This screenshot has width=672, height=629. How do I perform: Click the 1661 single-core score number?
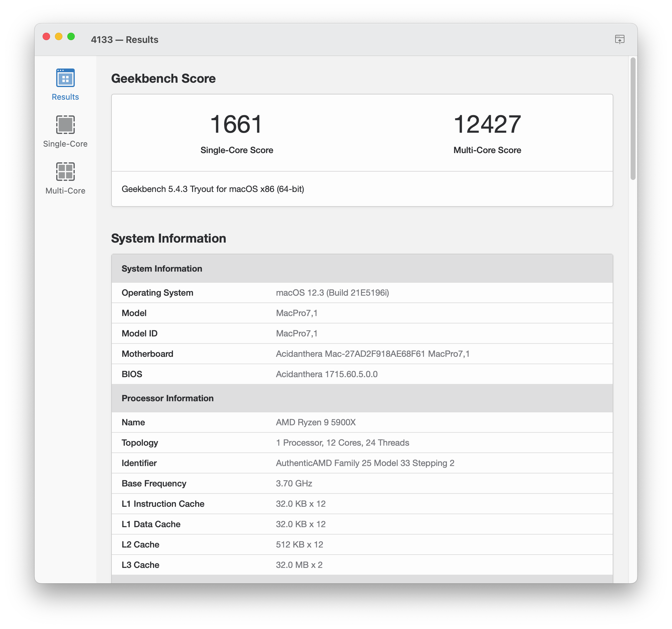[x=236, y=124]
